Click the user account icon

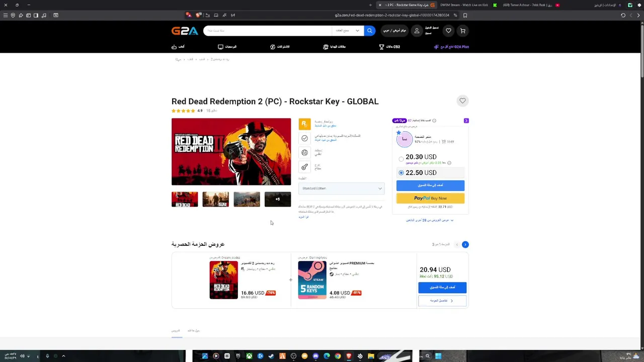[417, 31]
